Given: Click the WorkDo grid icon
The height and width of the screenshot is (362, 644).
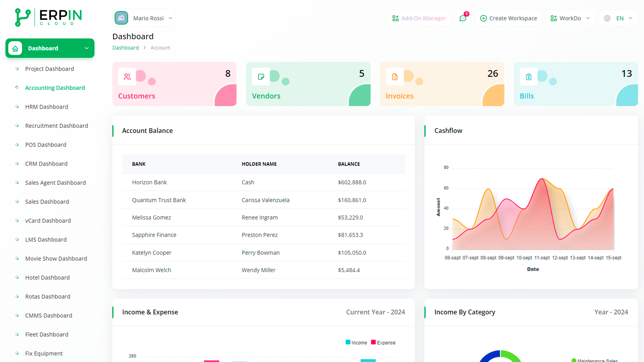Looking at the screenshot, I should click(553, 18).
